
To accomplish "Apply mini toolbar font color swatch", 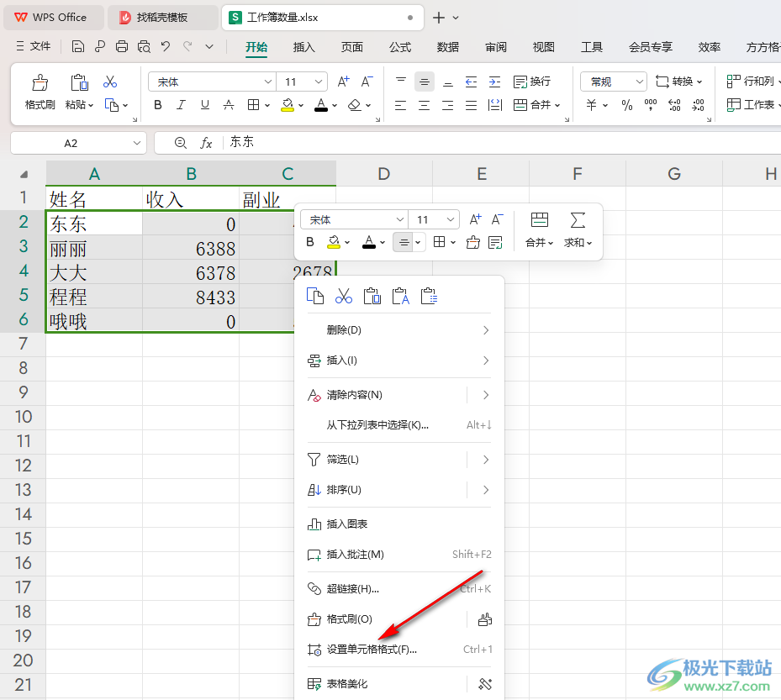I will (x=369, y=243).
